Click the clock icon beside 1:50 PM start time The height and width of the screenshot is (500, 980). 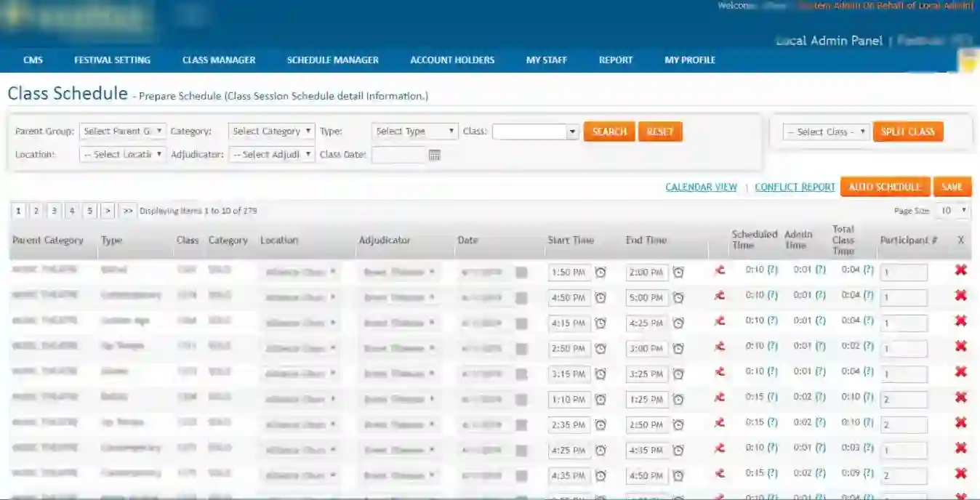[x=601, y=273]
